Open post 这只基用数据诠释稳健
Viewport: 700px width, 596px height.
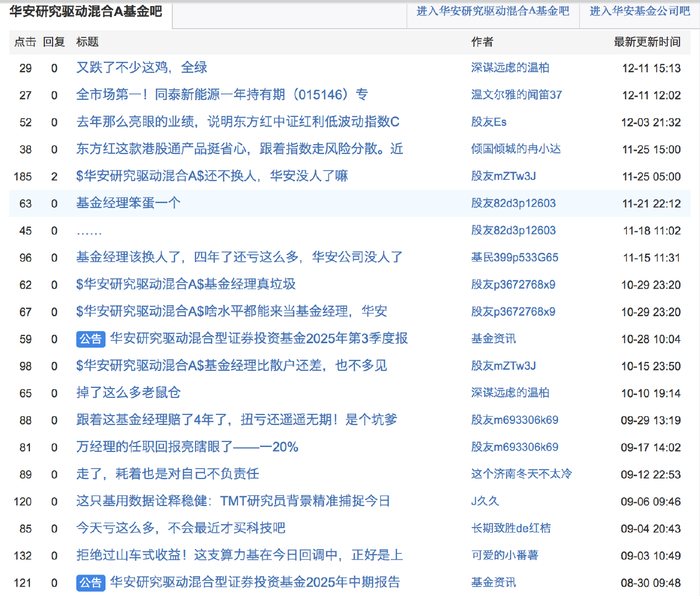pos(233,501)
